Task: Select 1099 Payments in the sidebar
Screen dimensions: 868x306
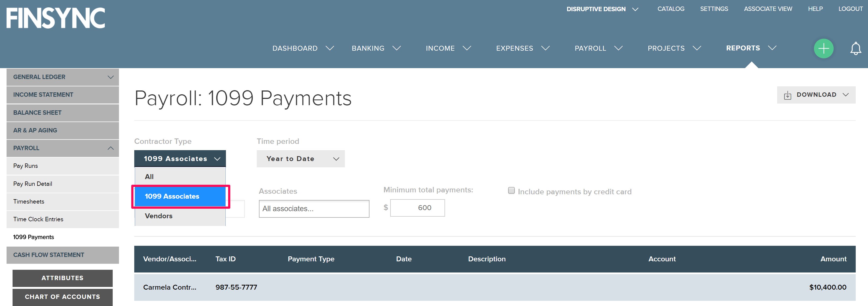Action: [x=63, y=237]
